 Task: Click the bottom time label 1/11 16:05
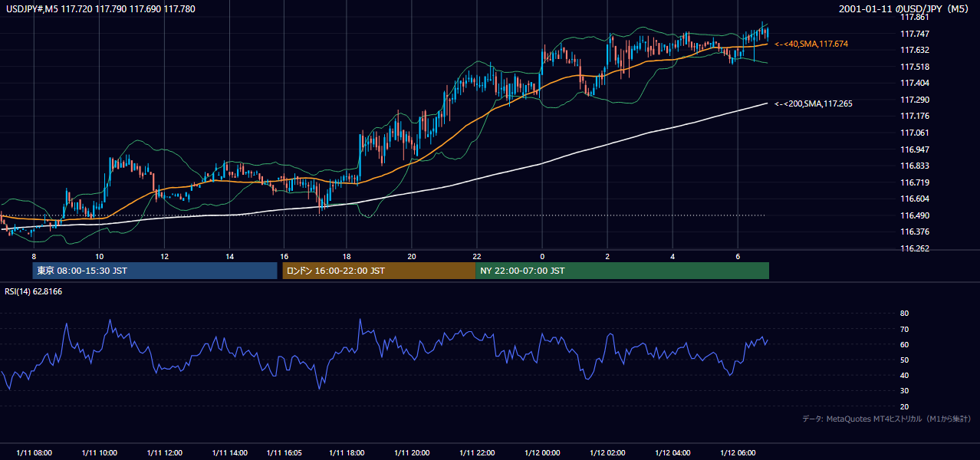pos(284,453)
